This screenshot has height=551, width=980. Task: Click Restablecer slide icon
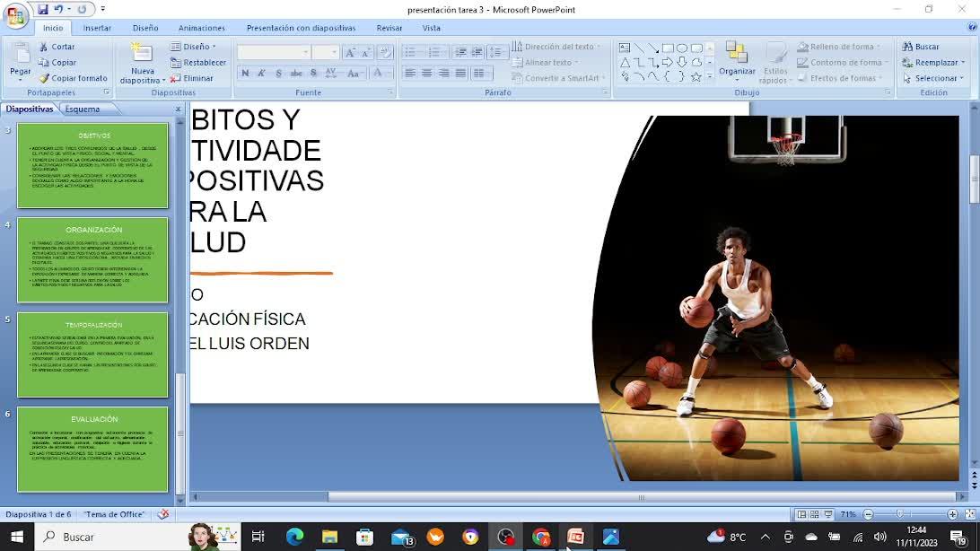tap(176, 63)
